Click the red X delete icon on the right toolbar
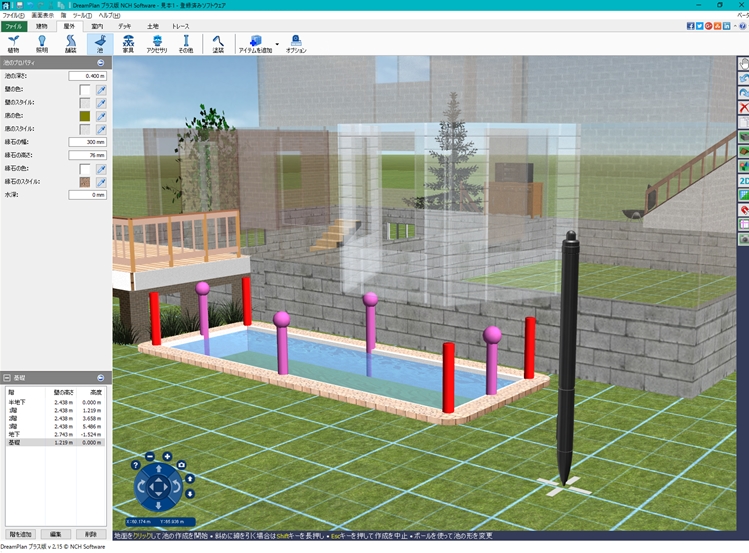This screenshot has height=553, width=749. 743,107
